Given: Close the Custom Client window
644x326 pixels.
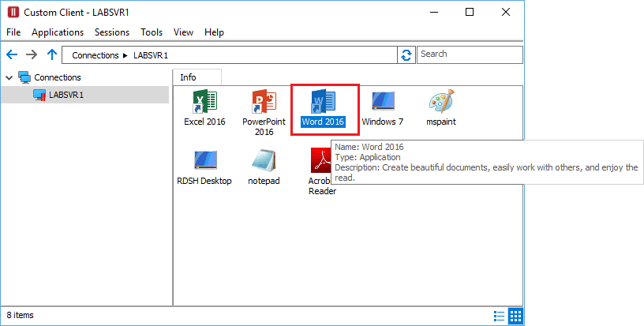Looking at the screenshot, I should [506, 13].
